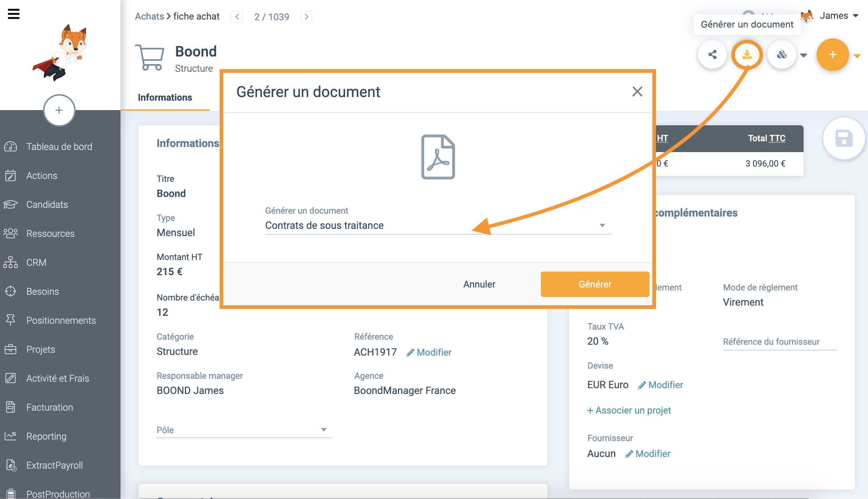868x499 pixels.
Task: Open the hamburger menu
Action: click(14, 14)
